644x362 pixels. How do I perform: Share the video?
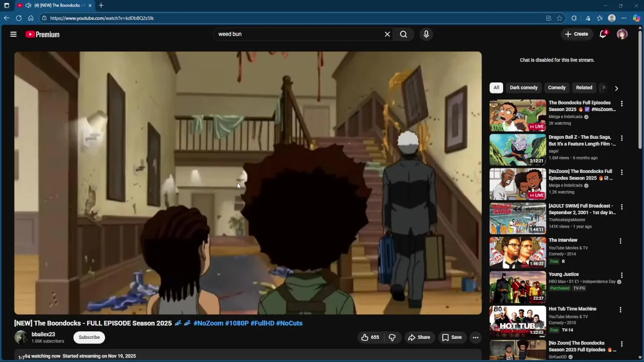[x=419, y=337]
